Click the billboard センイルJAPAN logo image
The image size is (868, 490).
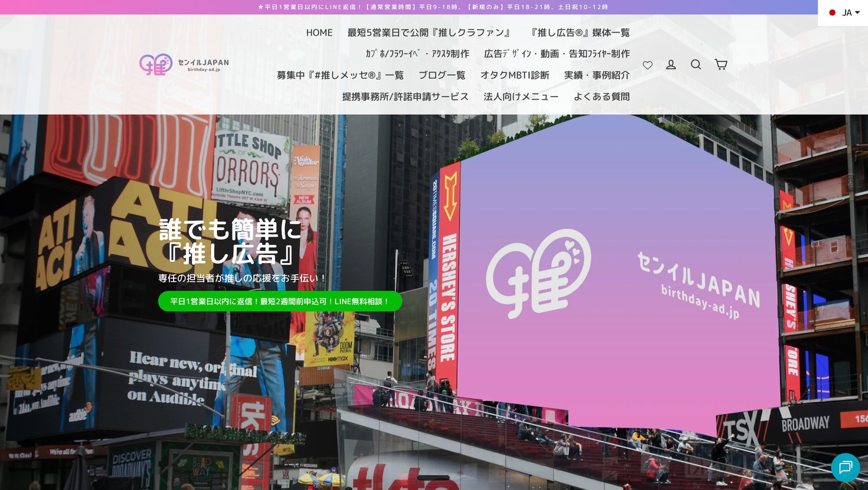[622, 274]
